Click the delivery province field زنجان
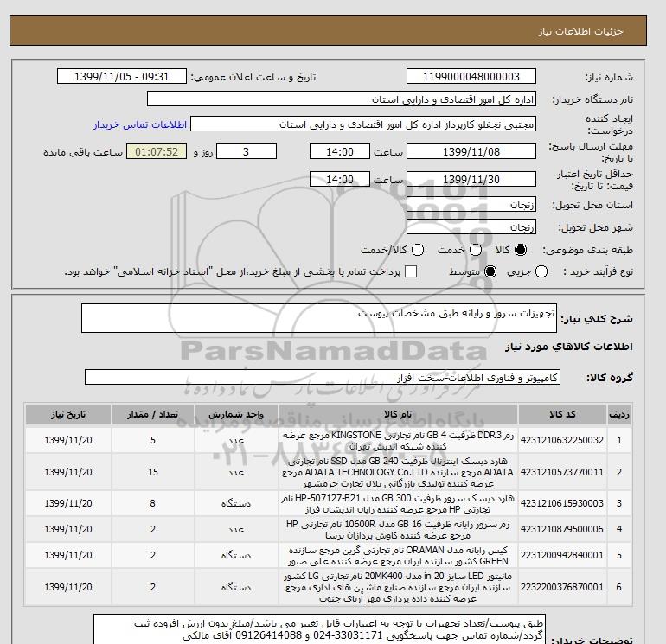Image resolution: width=666 pixels, height=644 pixels. (x=471, y=205)
